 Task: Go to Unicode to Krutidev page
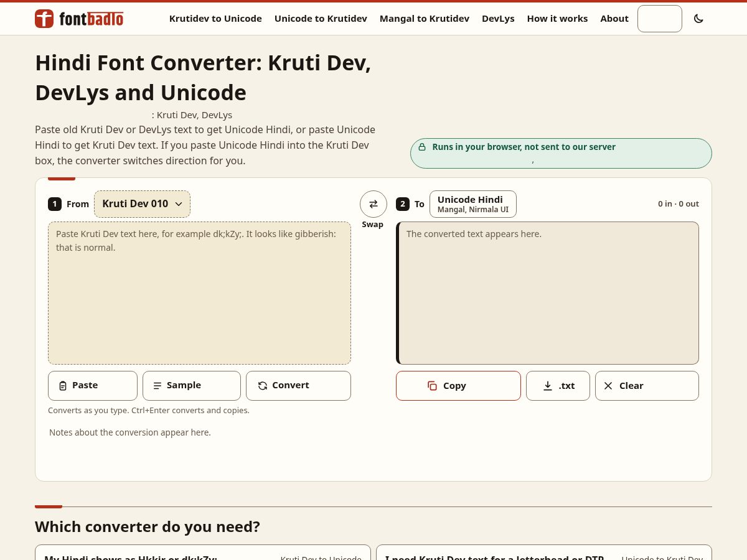click(x=321, y=19)
